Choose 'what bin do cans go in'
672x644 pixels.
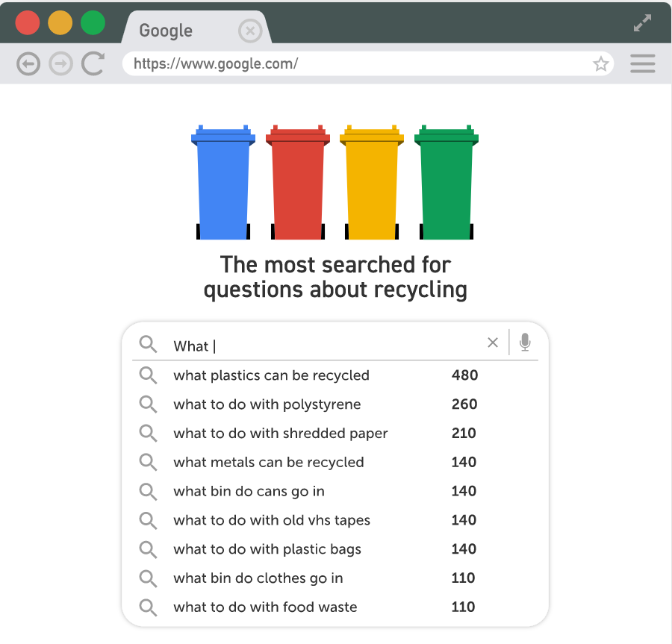click(249, 492)
